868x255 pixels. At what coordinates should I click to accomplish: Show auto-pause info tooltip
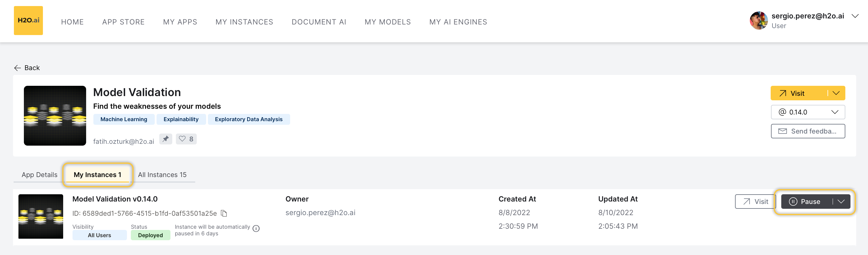(256, 229)
